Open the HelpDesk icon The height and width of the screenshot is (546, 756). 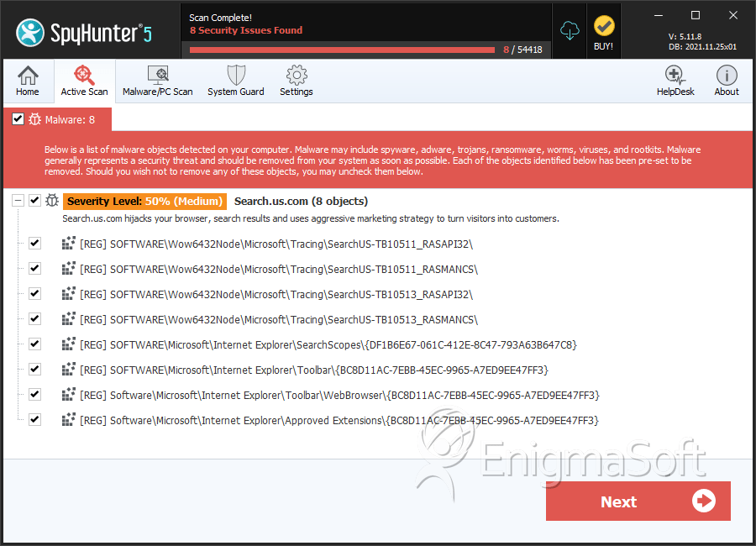click(675, 81)
